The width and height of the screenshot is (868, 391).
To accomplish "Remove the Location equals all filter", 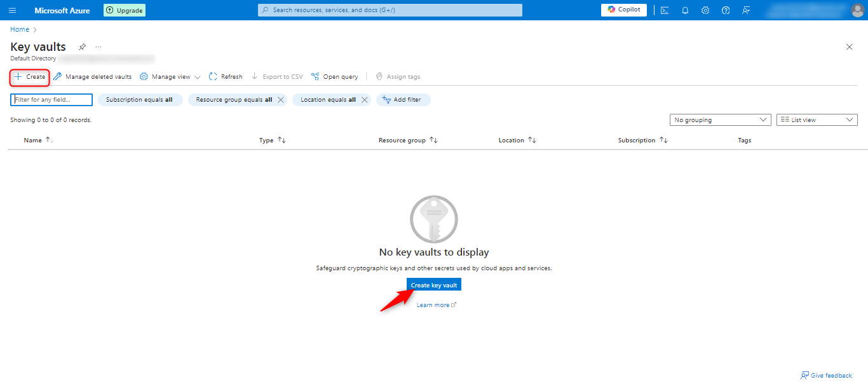I will point(365,100).
